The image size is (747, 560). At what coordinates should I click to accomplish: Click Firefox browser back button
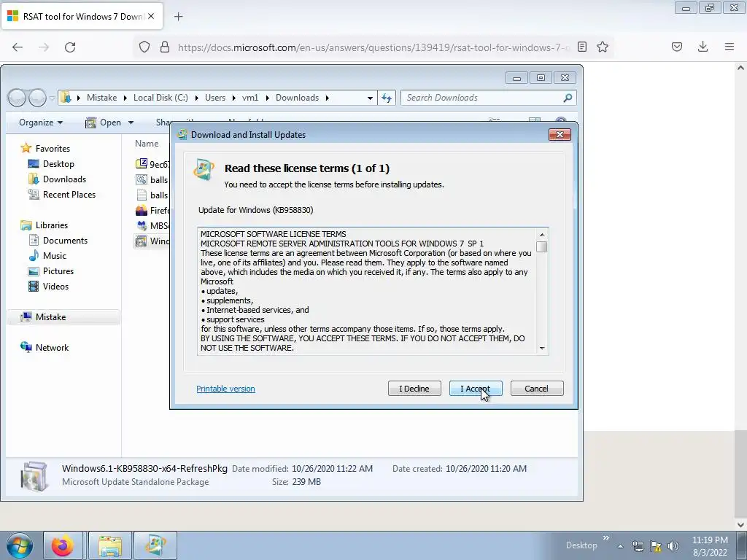coord(18,47)
